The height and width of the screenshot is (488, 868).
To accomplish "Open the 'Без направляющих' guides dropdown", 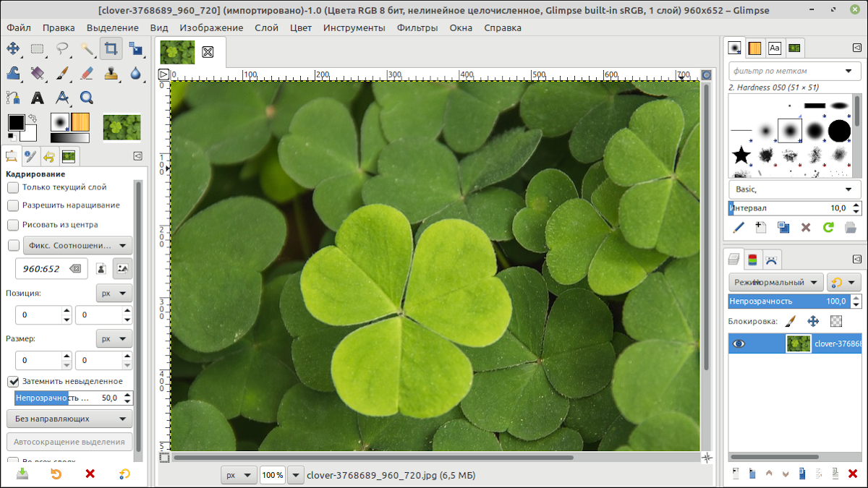I will pyautogui.click(x=69, y=419).
